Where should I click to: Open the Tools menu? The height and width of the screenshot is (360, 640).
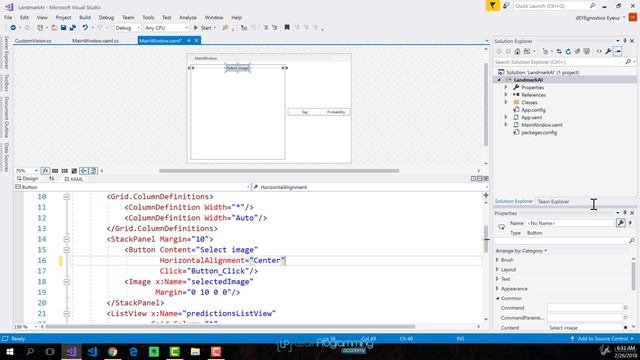[x=148, y=18]
